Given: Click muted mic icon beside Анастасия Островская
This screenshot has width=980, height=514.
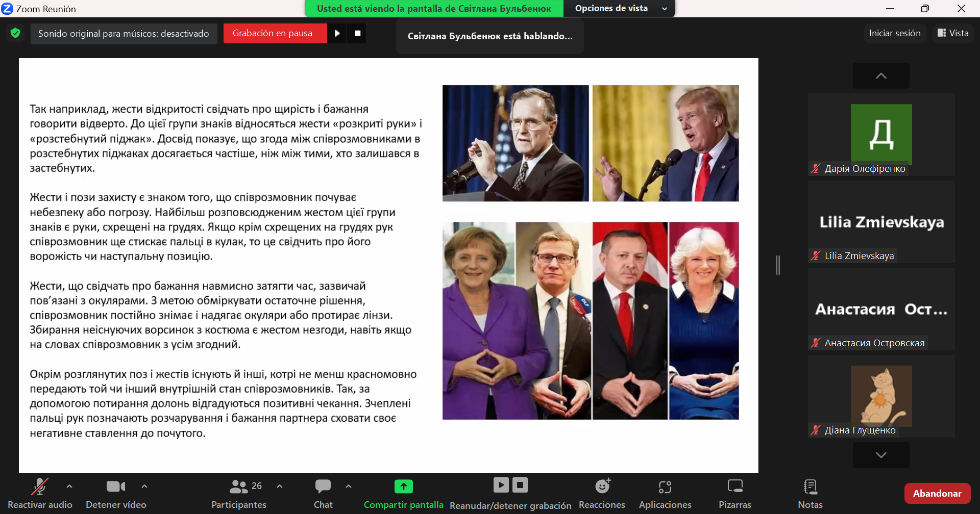Looking at the screenshot, I should (x=816, y=343).
